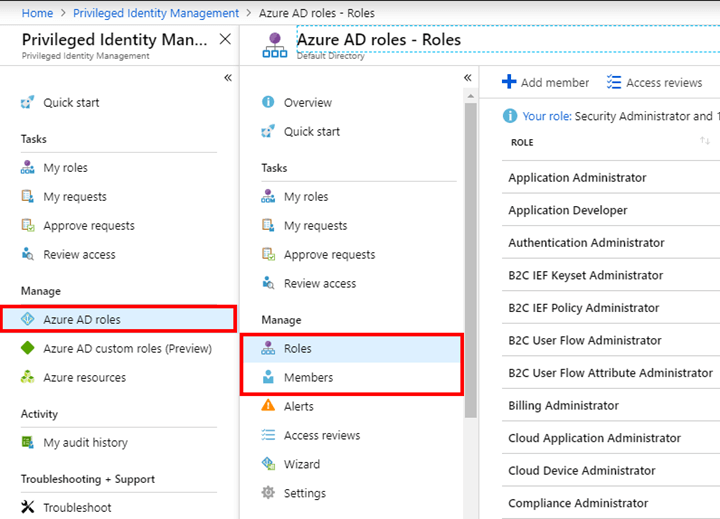Open Wizard menu item
This screenshot has width=720, height=519.
pos(302,464)
